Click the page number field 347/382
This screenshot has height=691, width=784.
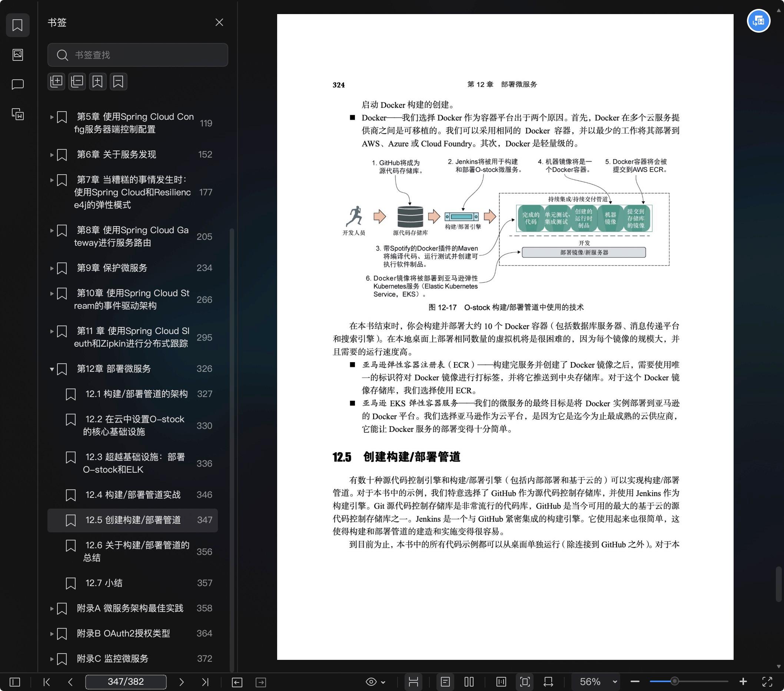click(126, 682)
